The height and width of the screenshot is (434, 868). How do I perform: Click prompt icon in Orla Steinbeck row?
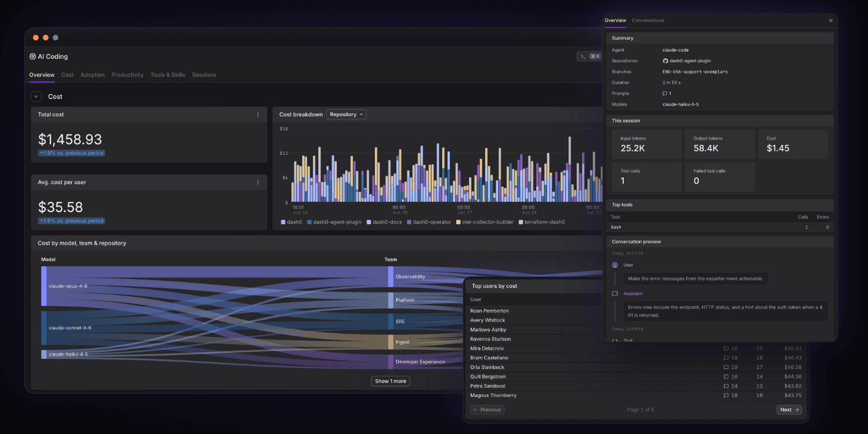(x=726, y=367)
